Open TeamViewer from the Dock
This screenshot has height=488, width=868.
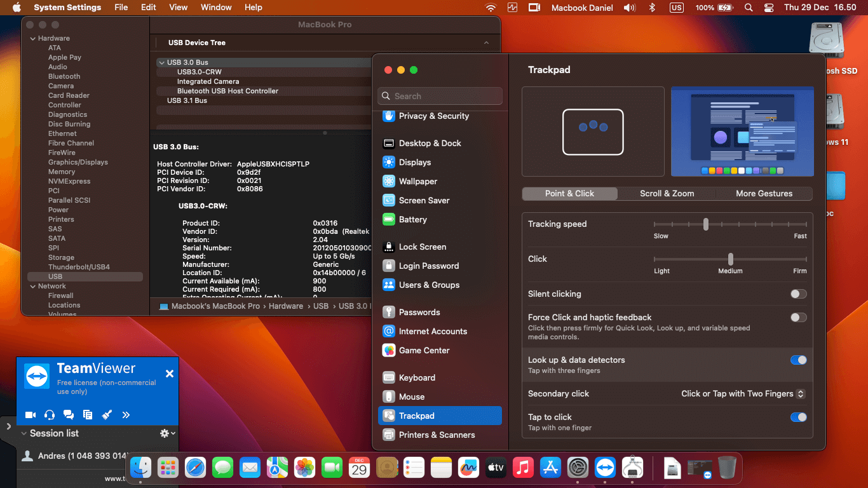[605, 467]
